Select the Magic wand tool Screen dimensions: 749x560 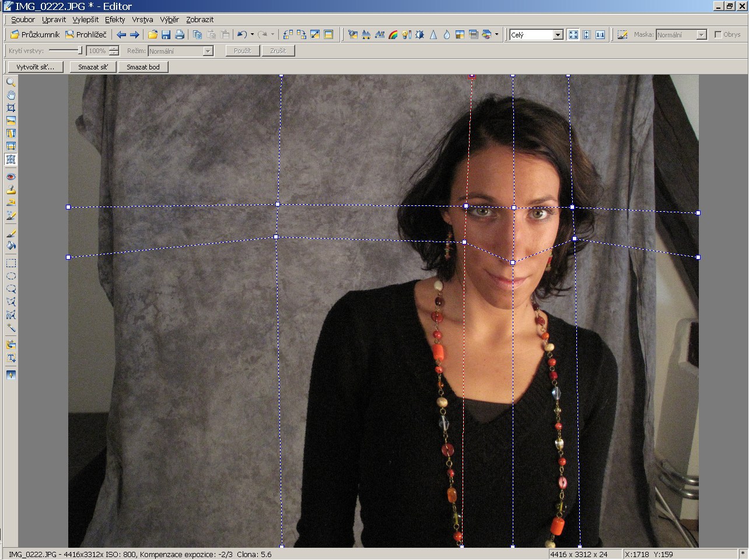[10, 328]
